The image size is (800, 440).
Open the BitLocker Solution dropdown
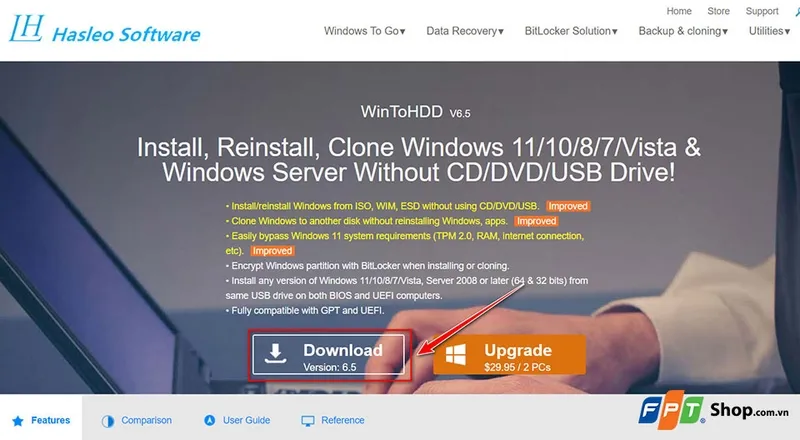click(x=571, y=31)
